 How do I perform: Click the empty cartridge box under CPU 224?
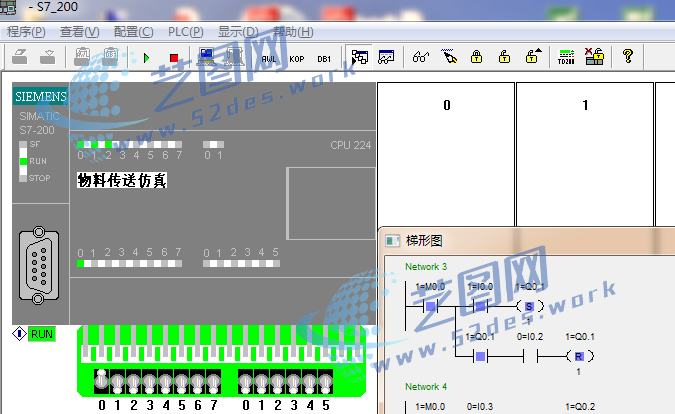[x=331, y=203]
